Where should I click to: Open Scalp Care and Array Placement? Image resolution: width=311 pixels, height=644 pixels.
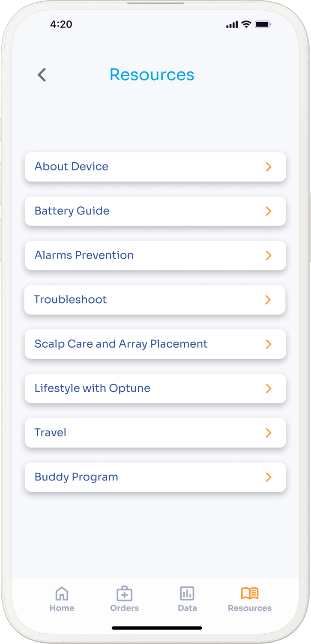coord(121,344)
